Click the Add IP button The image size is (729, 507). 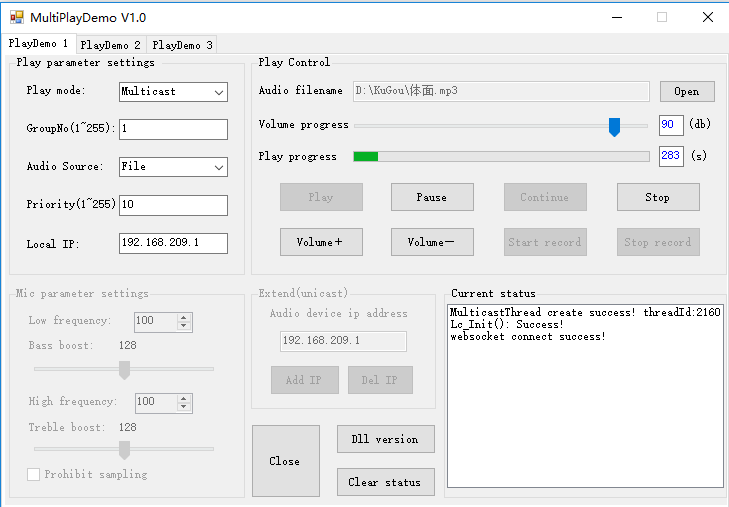[305, 380]
